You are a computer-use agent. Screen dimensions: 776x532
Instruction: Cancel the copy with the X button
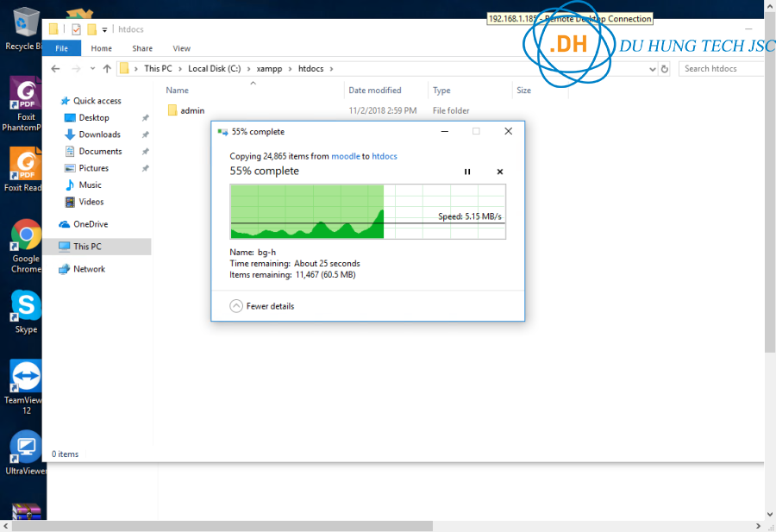[499, 172]
